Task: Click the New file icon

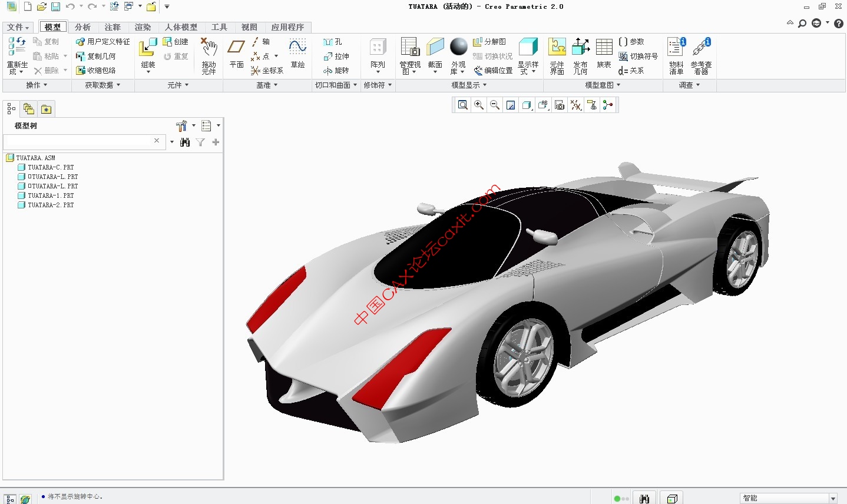Action: click(x=27, y=6)
